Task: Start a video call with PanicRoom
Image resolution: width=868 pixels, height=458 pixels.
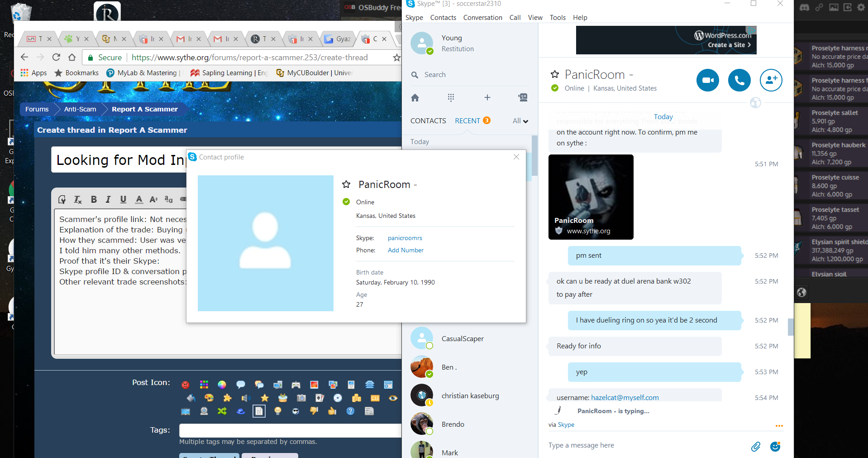Action: [707, 80]
